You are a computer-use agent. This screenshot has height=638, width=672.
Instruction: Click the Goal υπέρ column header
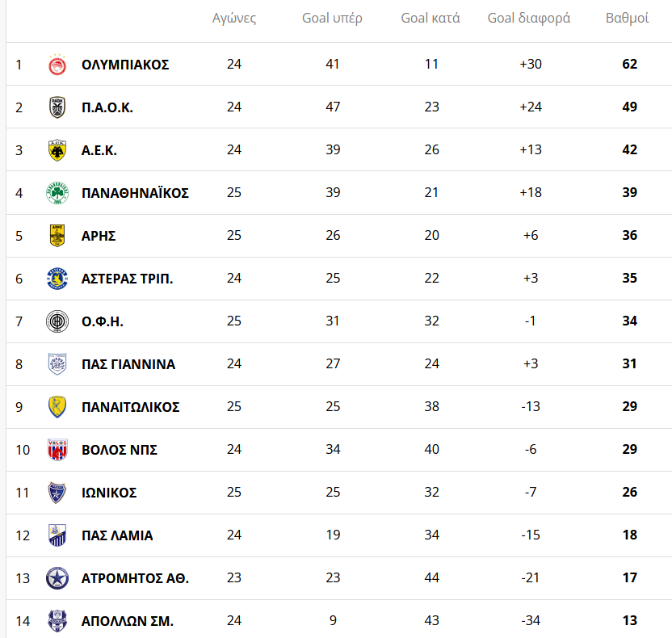click(x=332, y=19)
